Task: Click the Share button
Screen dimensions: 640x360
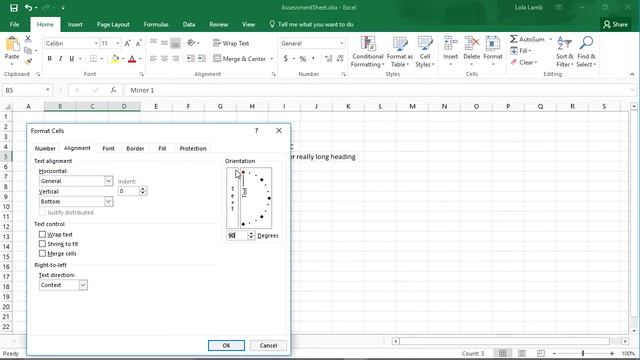Action: pos(616,24)
